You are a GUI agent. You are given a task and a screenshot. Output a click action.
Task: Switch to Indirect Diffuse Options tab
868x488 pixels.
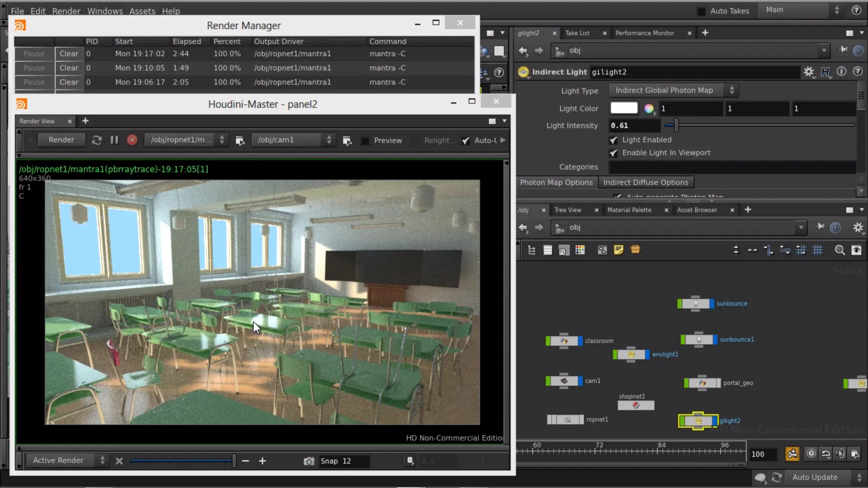646,183
